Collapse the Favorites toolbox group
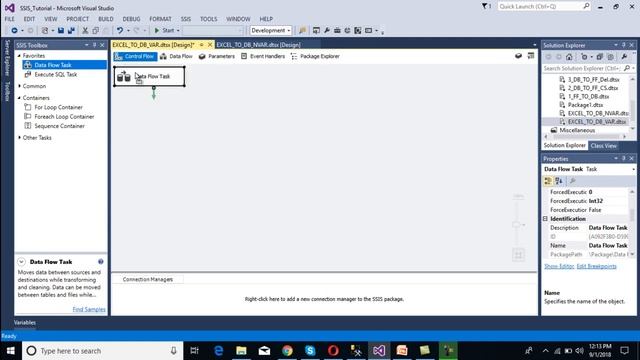 coord(19,56)
